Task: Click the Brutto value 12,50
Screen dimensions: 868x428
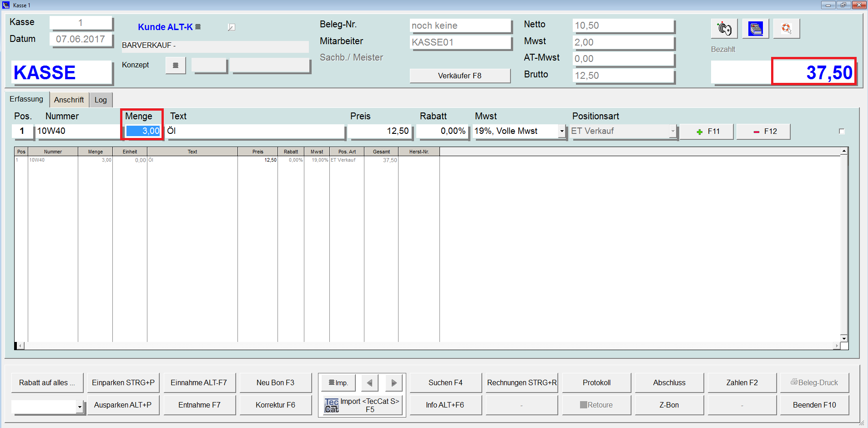Action: pos(623,76)
